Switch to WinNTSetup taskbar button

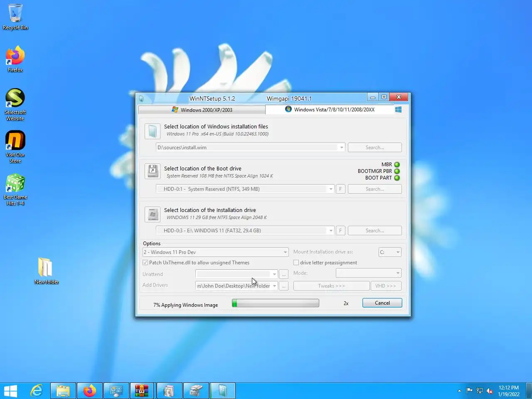(x=223, y=391)
